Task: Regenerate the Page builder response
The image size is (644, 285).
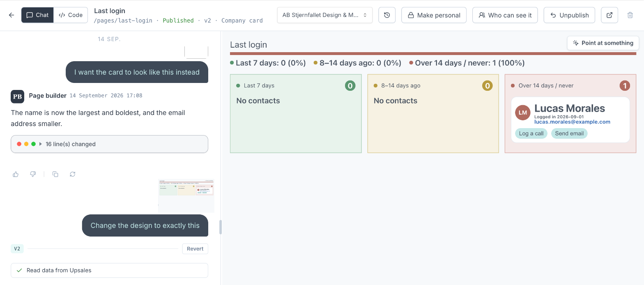Action: click(73, 174)
